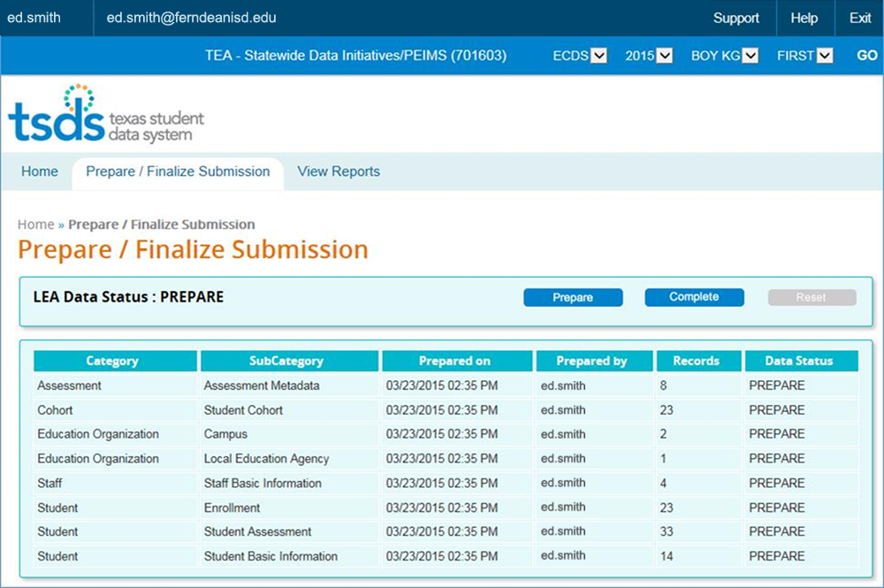Open the Support link
The image size is (884, 588).
735,18
